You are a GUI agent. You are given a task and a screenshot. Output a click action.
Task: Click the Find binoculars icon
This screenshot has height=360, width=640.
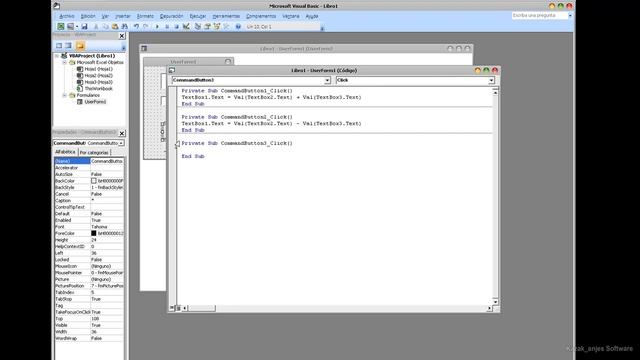click(x=124, y=27)
